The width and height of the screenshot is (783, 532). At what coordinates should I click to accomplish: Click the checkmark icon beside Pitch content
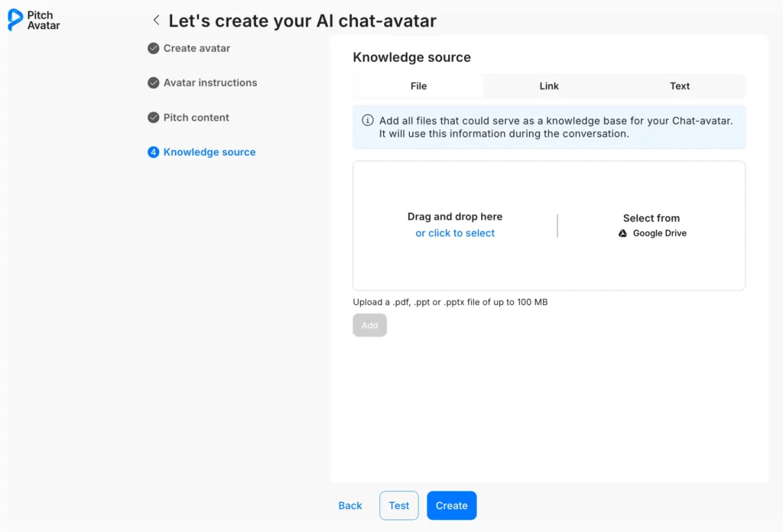coord(154,118)
